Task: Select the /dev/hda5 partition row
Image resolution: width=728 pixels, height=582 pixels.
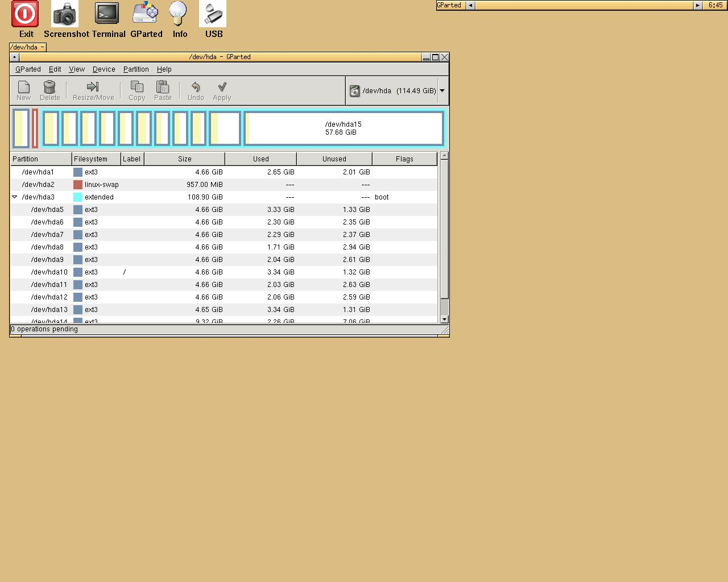Action: [x=224, y=210]
